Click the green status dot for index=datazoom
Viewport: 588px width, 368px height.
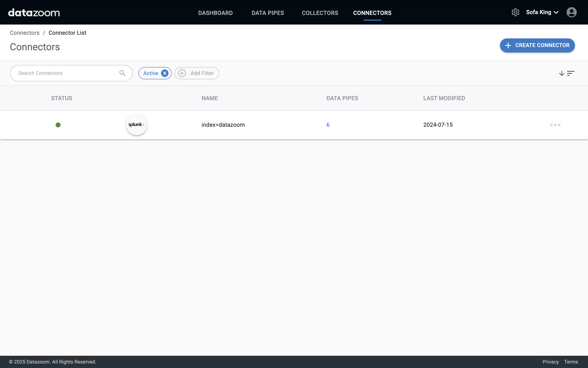58,125
